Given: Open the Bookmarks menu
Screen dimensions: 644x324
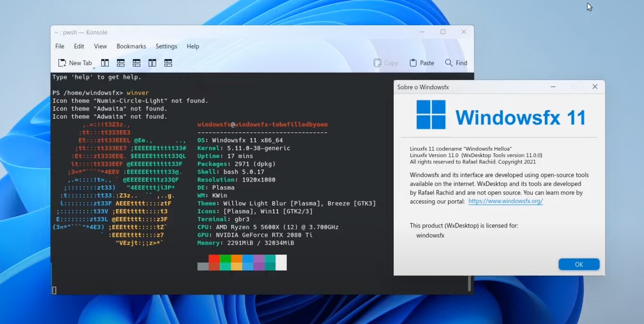Looking at the screenshot, I should [131, 46].
